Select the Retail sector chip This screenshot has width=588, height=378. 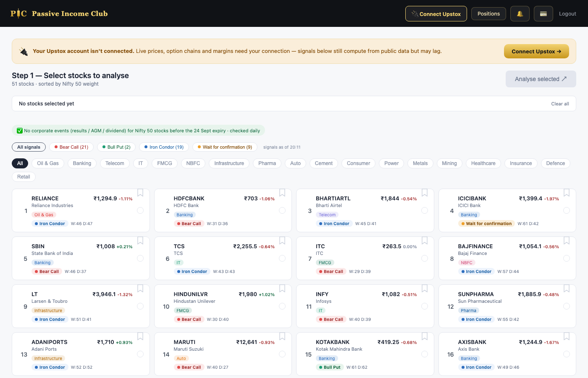coord(24,177)
